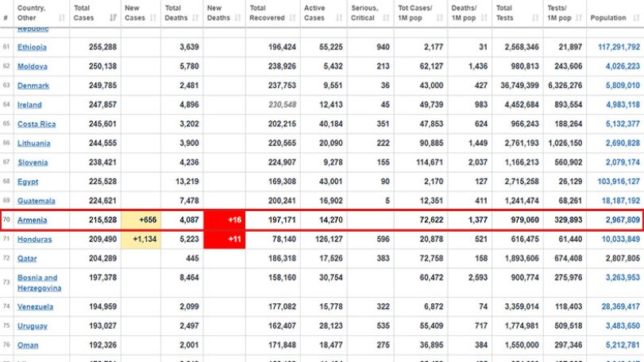Select Bosnia Deaths/1M pop 2,593
Image resolution: width=644 pixels, height=362 pixels.
coord(478,278)
